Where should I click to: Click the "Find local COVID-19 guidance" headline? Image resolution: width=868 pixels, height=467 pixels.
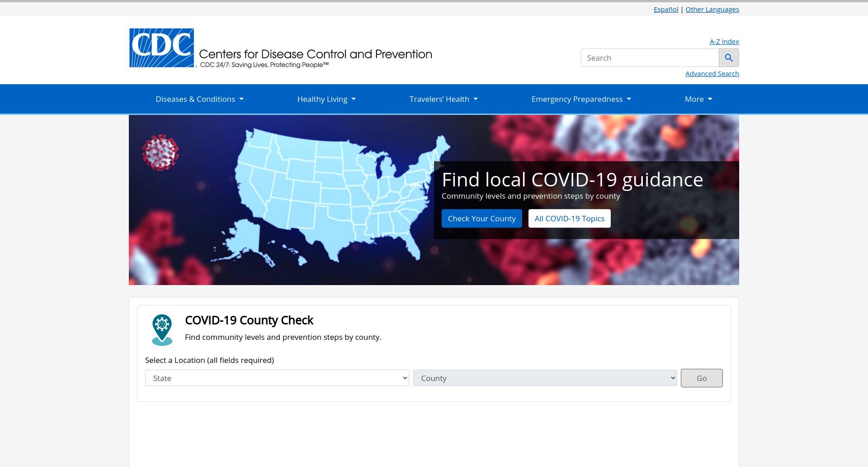pos(572,180)
